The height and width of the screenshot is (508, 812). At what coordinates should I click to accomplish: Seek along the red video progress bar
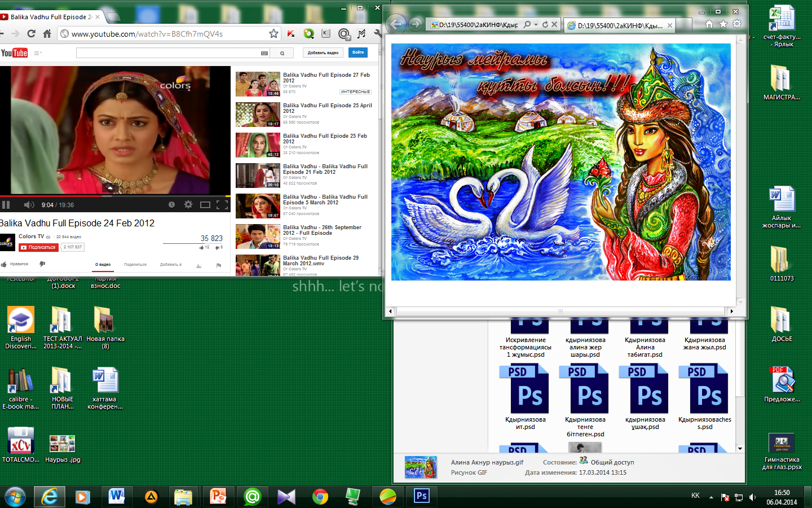115,196
